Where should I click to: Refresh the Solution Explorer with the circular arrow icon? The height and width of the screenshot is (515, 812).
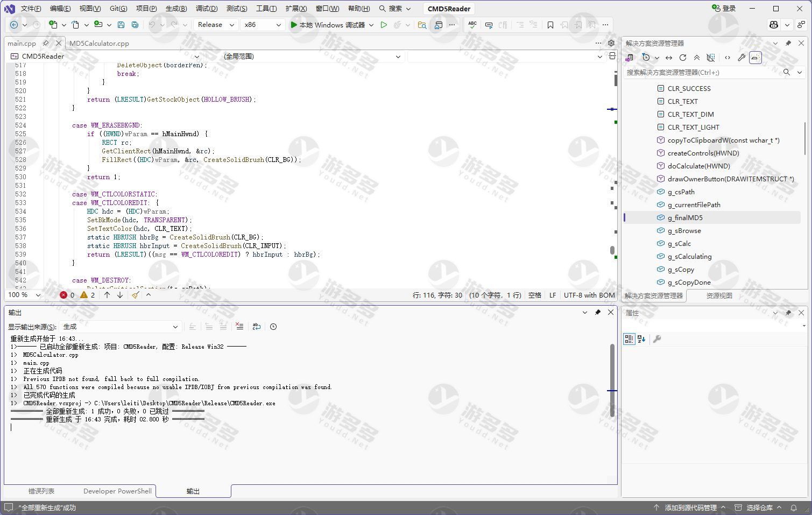[683, 58]
